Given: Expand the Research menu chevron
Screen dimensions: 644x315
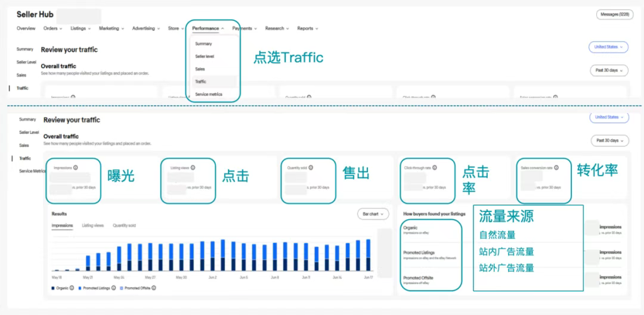Looking at the screenshot, I should point(287,29).
